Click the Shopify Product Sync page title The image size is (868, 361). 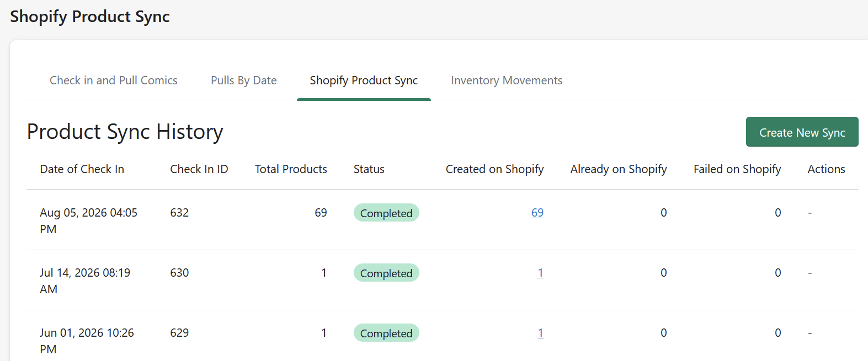coord(90,17)
